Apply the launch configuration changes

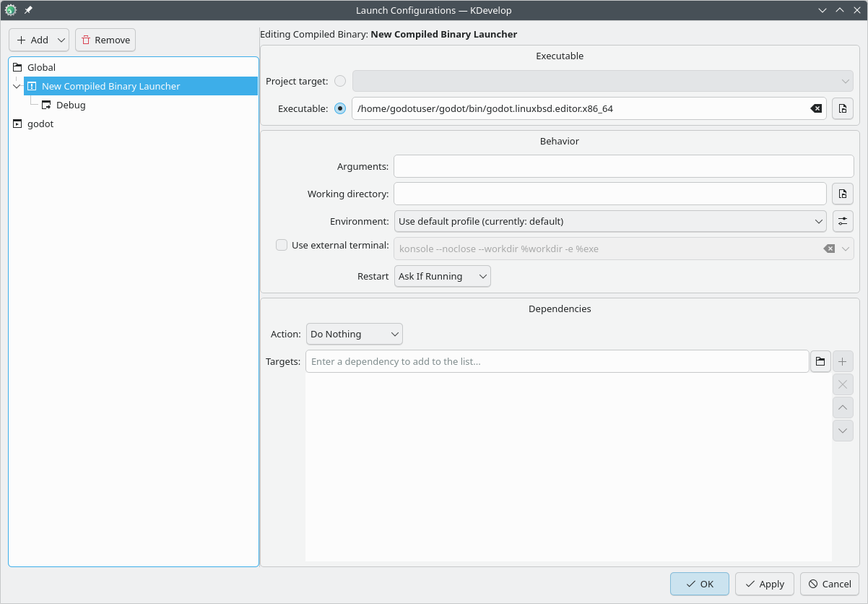[x=764, y=584]
